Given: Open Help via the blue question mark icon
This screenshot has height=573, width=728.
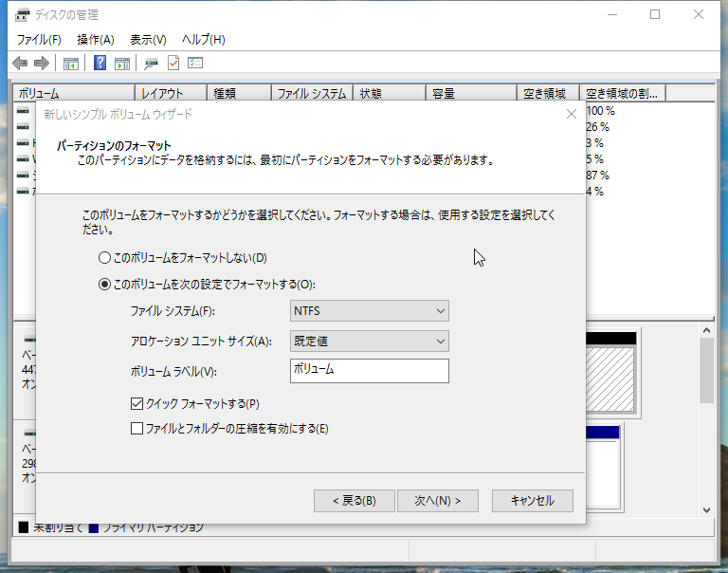Looking at the screenshot, I should pos(100,63).
